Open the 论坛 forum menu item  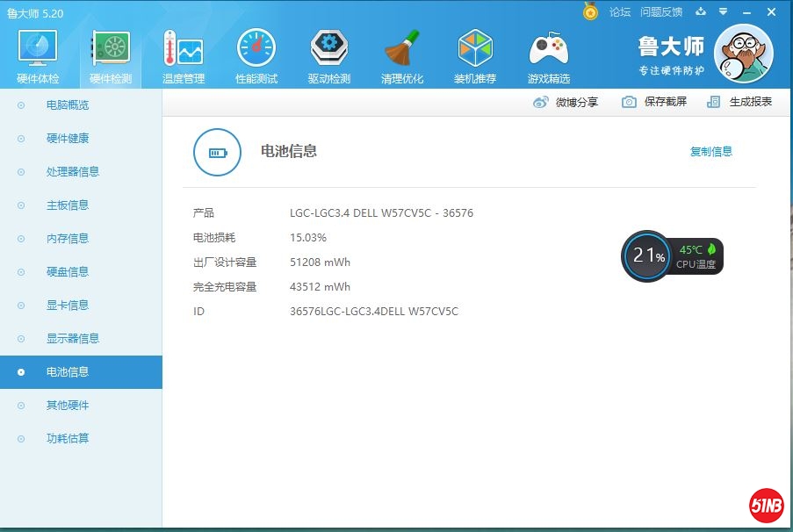click(620, 11)
